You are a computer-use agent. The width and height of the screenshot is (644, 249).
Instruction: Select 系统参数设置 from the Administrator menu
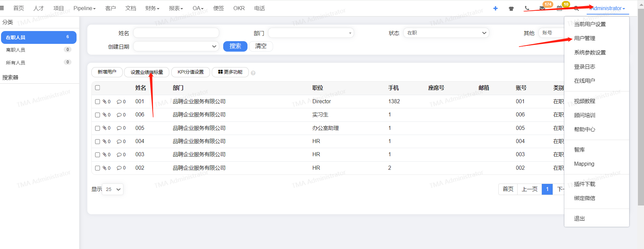pyautogui.click(x=590, y=53)
